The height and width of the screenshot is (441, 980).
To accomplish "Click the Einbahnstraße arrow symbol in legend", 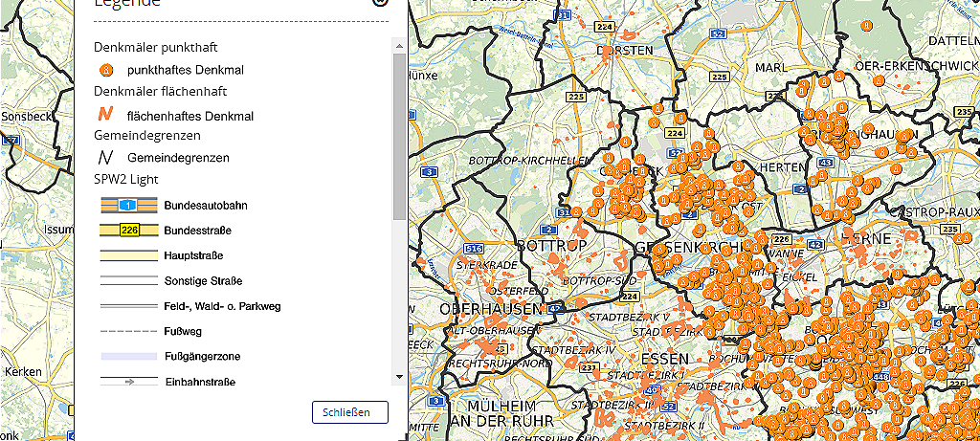I will pyautogui.click(x=129, y=381).
